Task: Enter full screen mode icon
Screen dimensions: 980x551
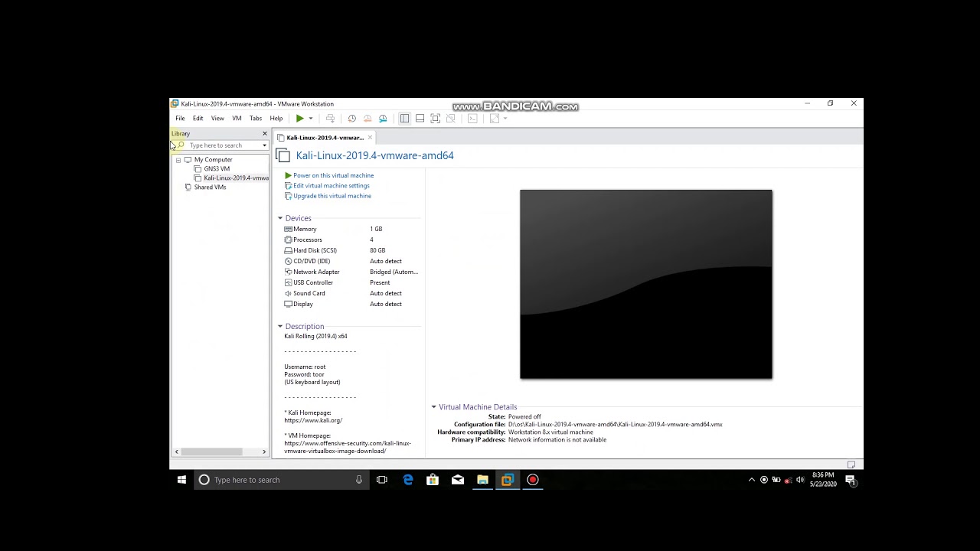Action: 435,119
